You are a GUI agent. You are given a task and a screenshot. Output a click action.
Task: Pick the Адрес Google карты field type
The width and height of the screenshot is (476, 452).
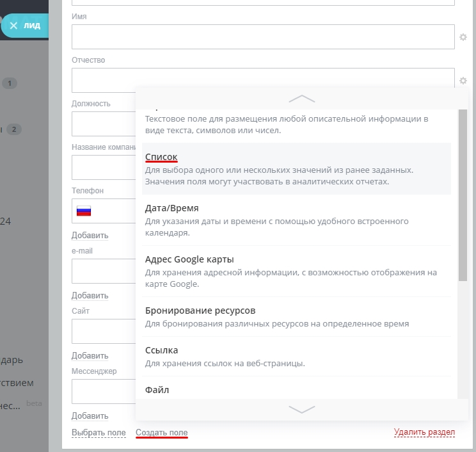296,271
